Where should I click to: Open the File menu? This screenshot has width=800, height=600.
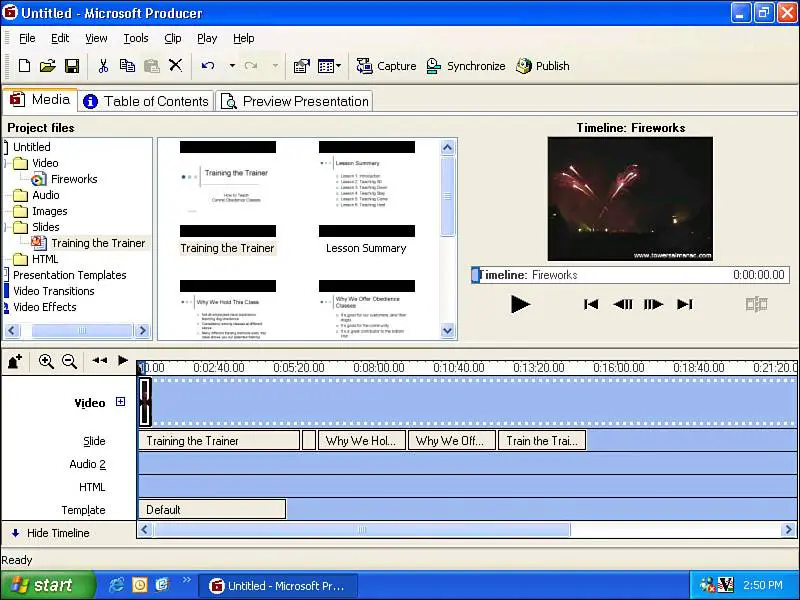[x=27, y=38]
